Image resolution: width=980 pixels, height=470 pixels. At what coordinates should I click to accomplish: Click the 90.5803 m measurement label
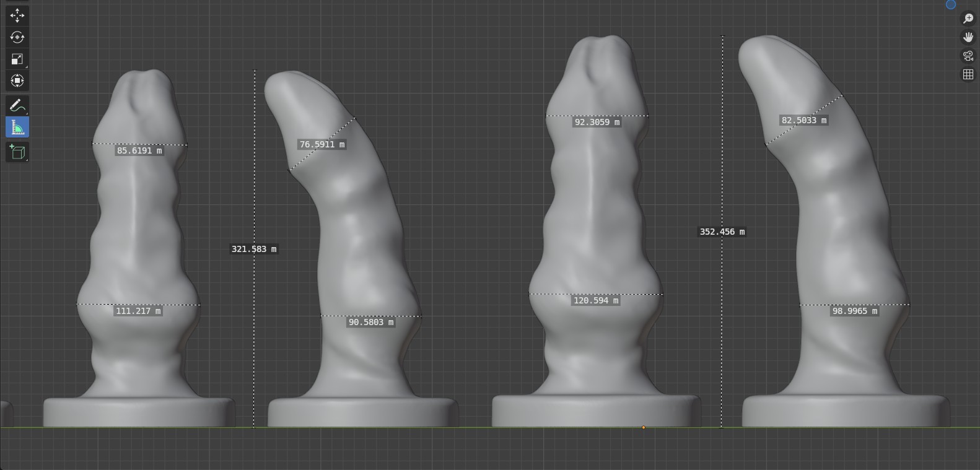click(x=371, y=322)
